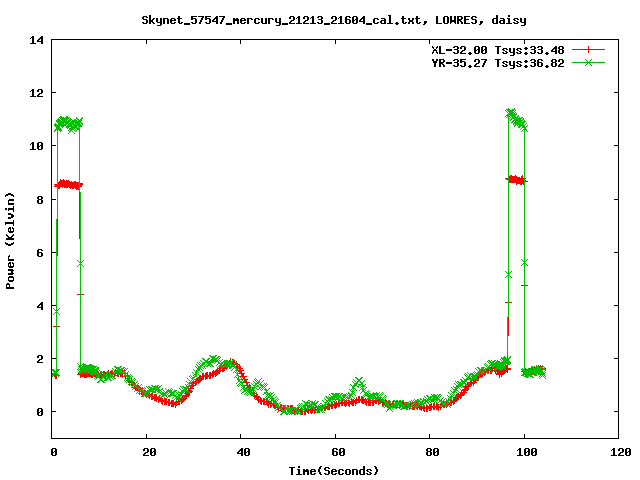Screen dimensions: 640x480
Task: Click y-axis tick label 14
Action: (36, 40)
